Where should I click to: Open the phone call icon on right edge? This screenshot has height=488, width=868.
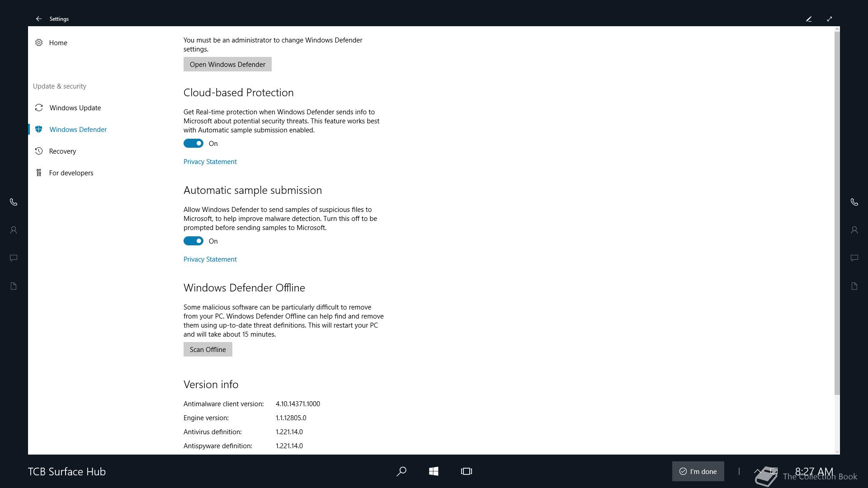(x=854, y=202)
